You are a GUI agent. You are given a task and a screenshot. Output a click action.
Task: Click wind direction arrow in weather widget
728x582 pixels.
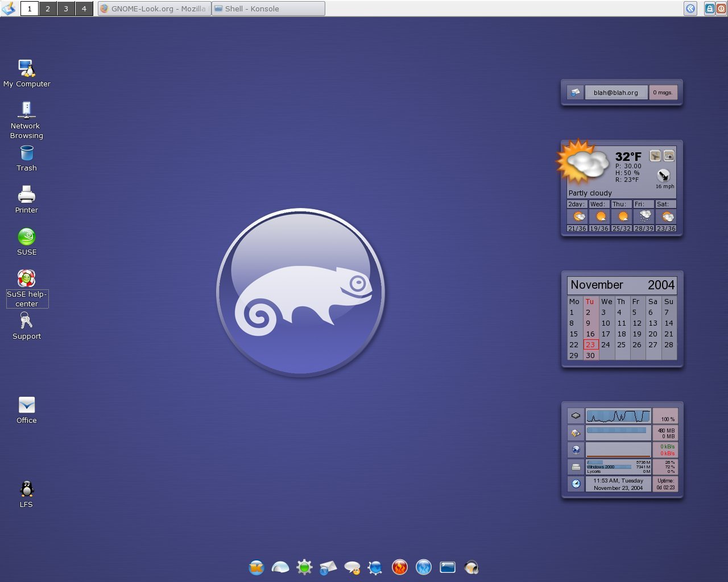664,175
